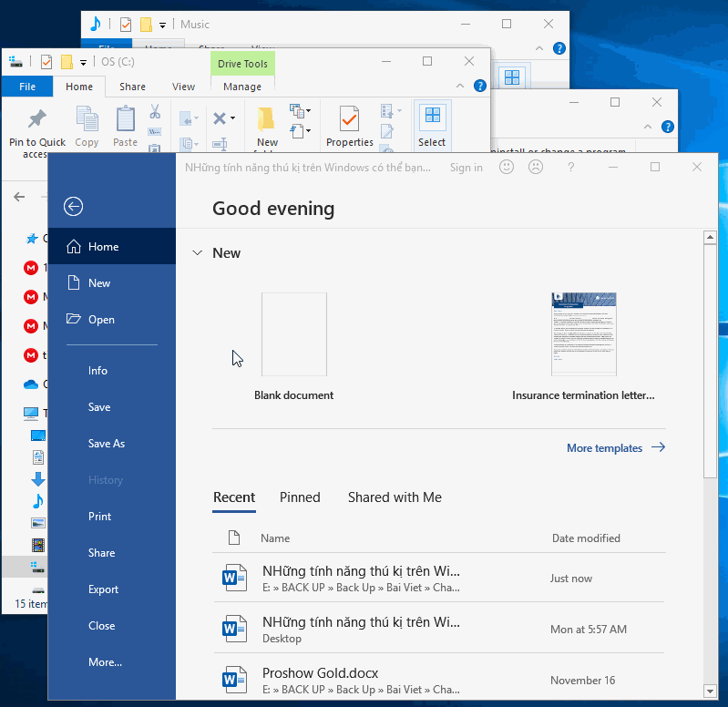Click scroll down arrow in Word list

click(710, 692)
